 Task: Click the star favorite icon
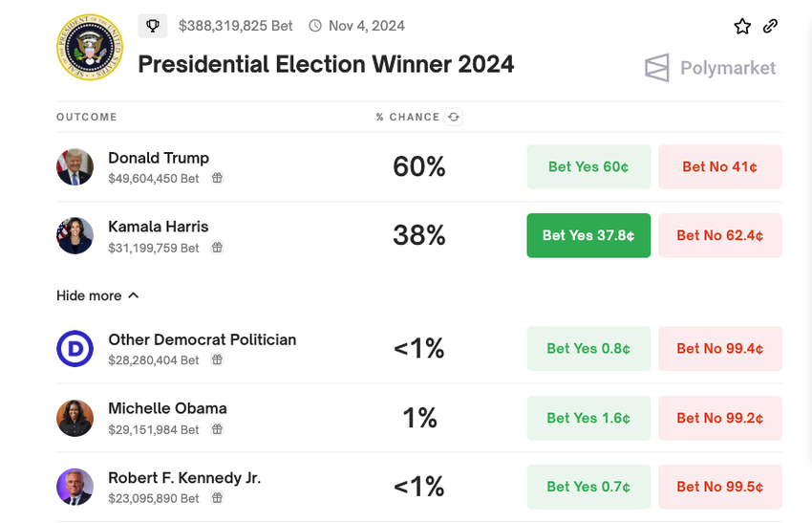742,27
